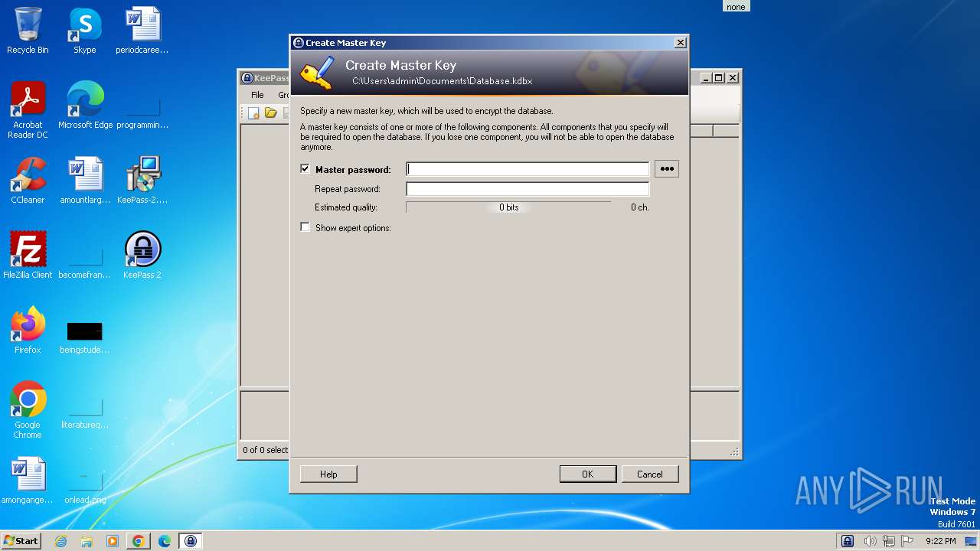Launch Microsoft Edge desktop shortcut
Viewport: 980px width, 551px height.
85,106
